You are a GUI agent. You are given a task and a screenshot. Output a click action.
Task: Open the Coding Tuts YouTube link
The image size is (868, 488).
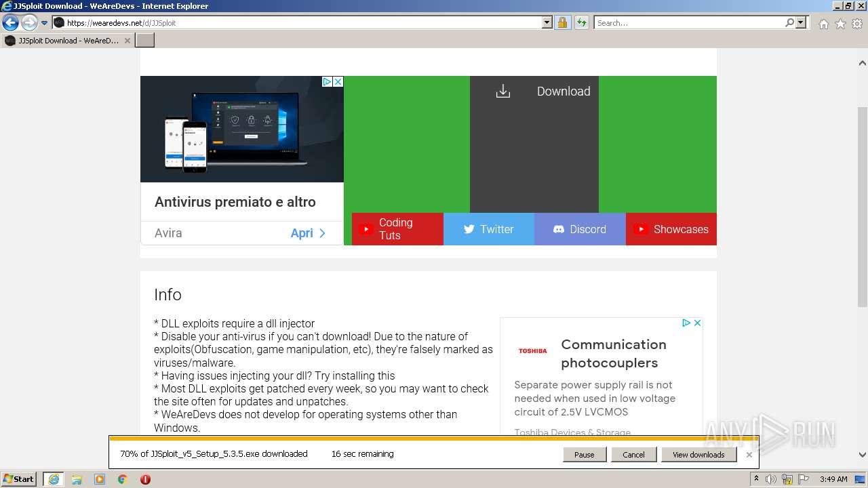[397, 229]
